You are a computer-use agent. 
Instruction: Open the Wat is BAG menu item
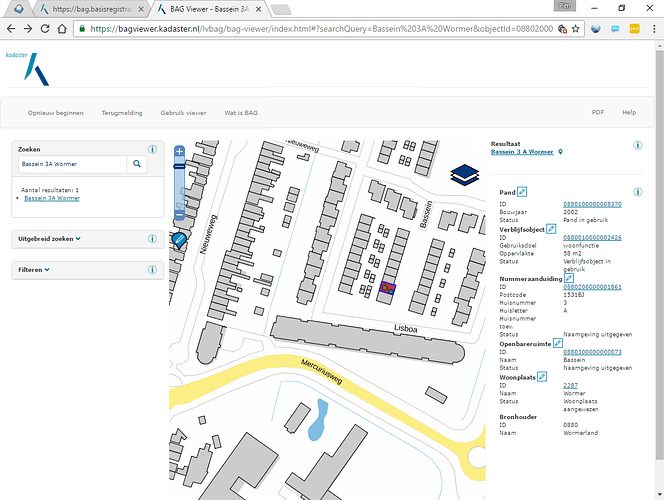pos(242,113)
